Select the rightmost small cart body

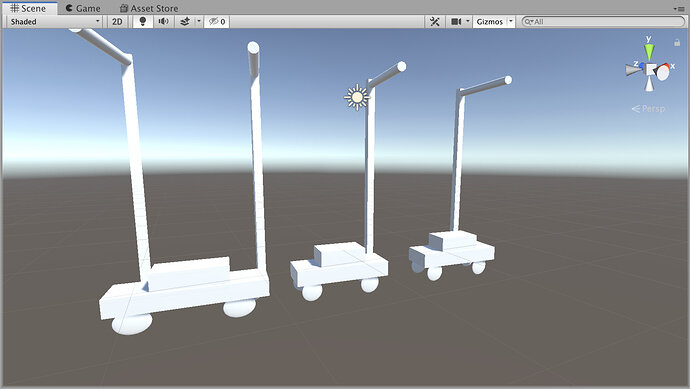pyautogui.click(x=452, y=255)
